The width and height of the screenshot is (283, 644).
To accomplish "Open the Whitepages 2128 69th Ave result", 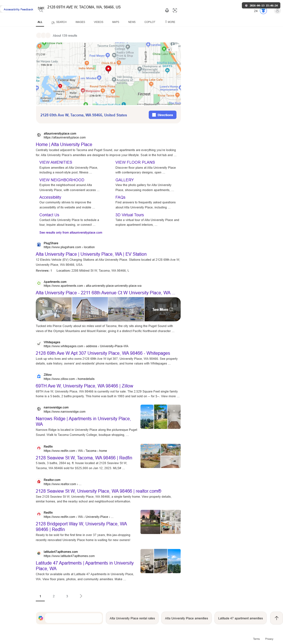I will coord(103,353).
